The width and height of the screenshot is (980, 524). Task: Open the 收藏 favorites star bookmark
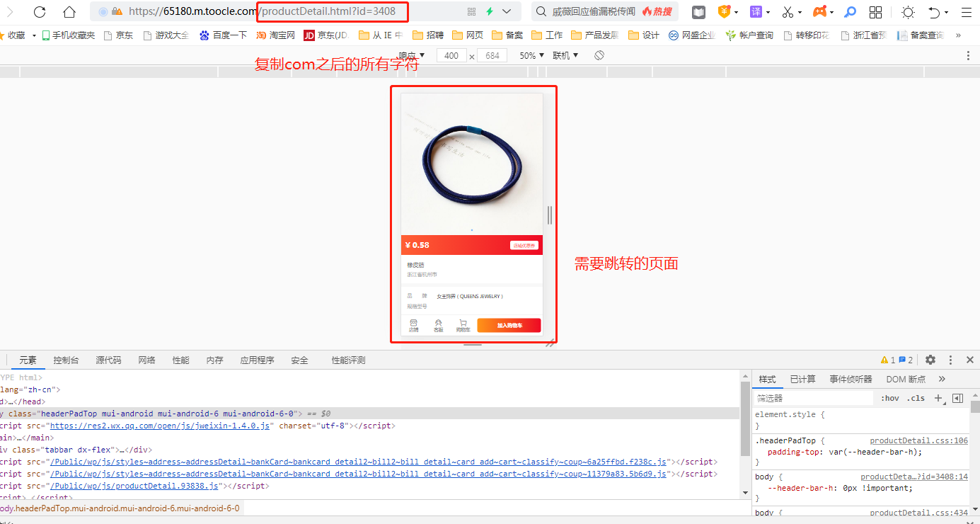coord(13,35)
